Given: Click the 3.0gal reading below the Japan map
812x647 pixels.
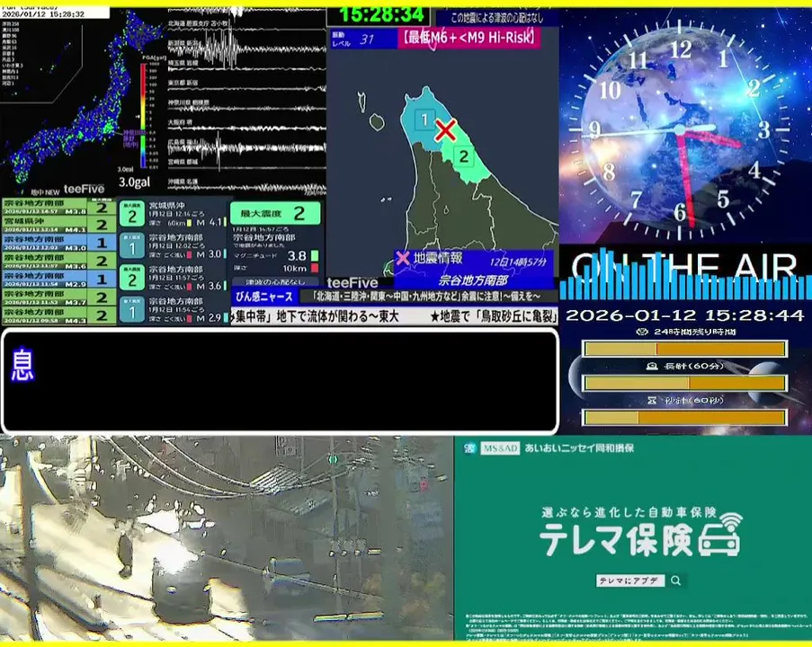Looking at the screenshot, I should pos(135,182).
